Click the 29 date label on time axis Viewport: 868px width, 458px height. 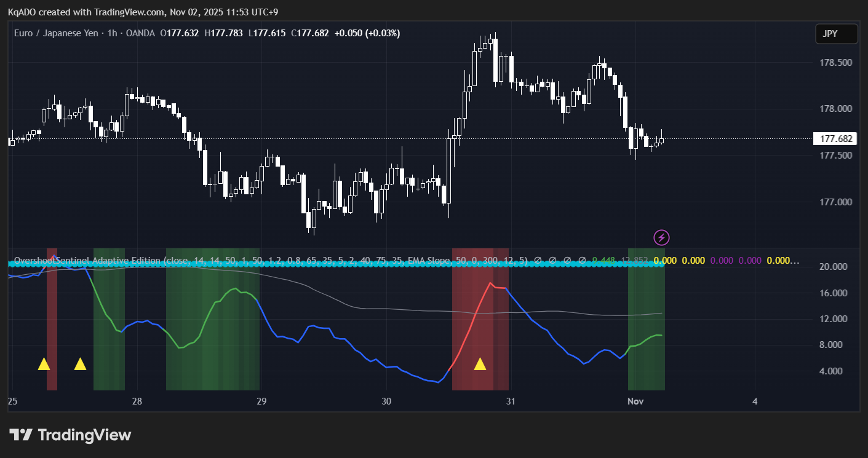coord(261,401)
